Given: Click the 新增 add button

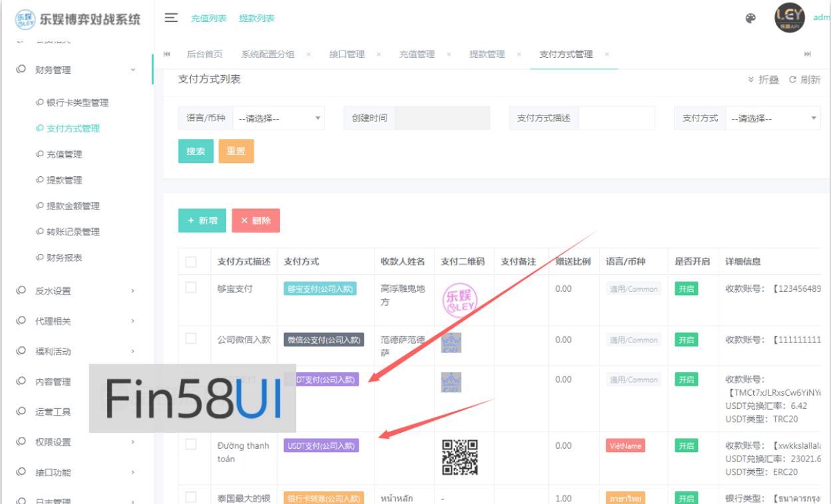Looking at the screenshot, I should (x=202, y=219).
